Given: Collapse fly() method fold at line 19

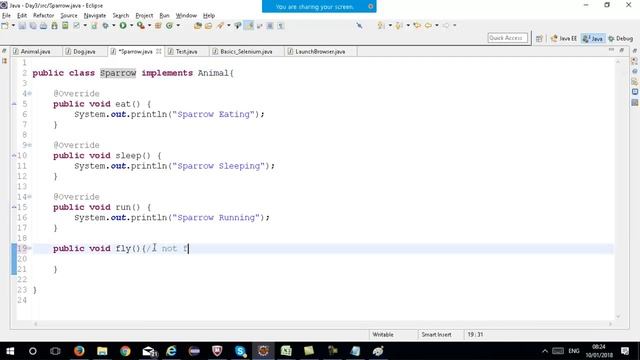Looking at the screenshot, I should 30,249.
